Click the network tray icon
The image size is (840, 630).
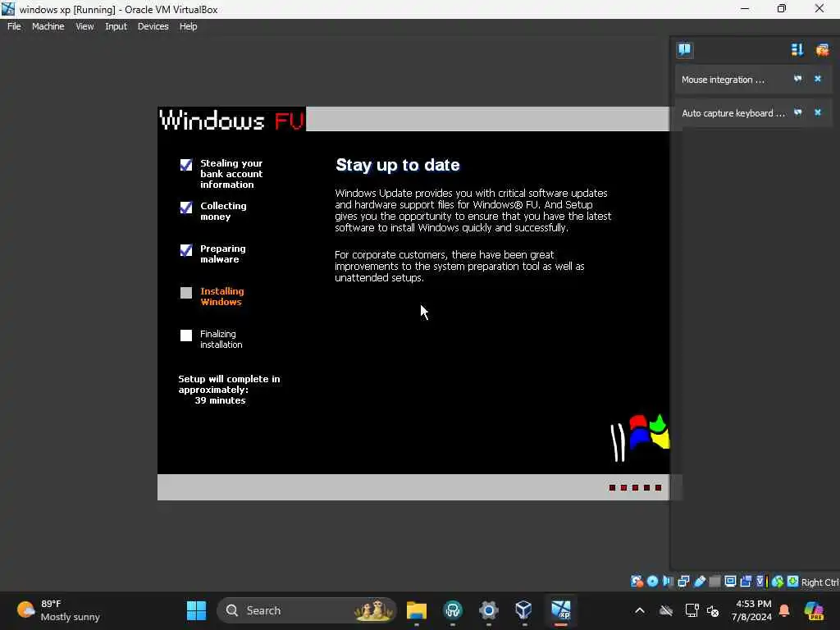click(692, 610)
